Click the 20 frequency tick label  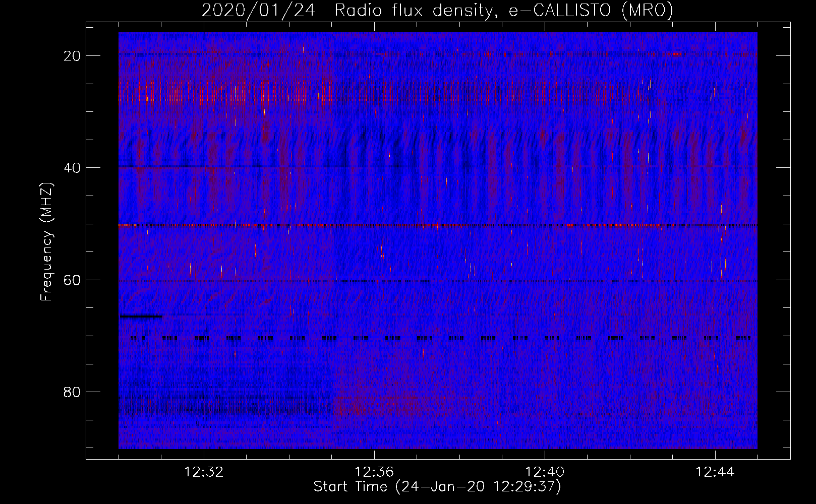pyautogui.click(x=73, y=56)
